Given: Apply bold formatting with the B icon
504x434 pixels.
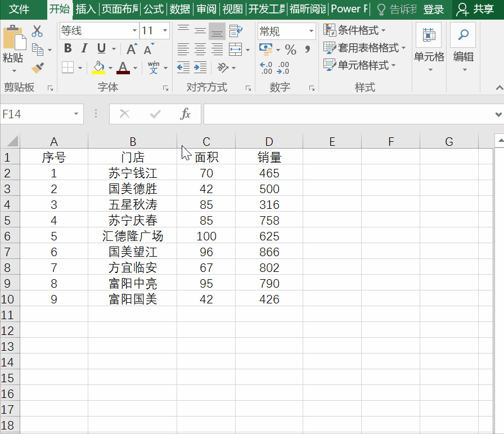Looking at the screenshot, I should coord(67,49).
